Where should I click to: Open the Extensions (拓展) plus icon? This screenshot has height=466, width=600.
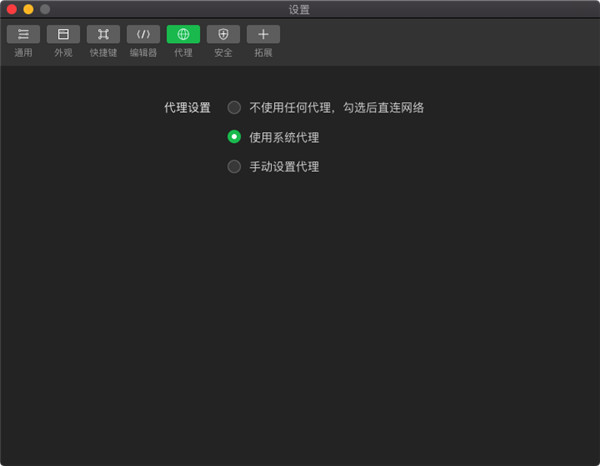[x=263, y=34]
